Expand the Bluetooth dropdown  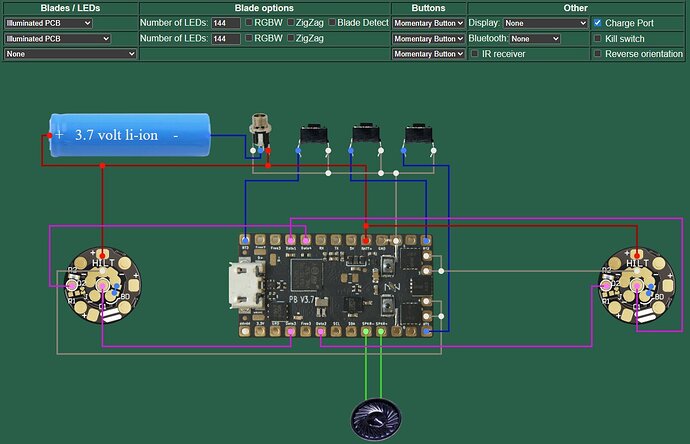535,39
